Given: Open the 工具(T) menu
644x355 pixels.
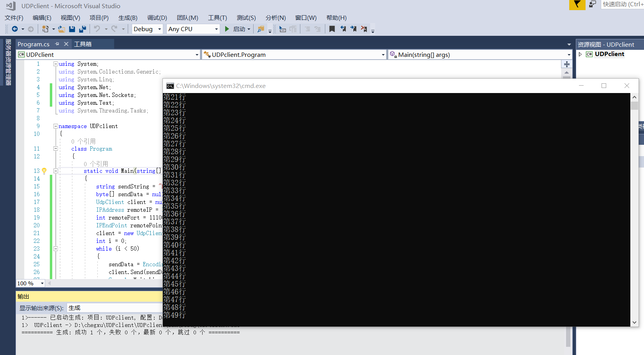Looking at the screenshot, I should click(x=217, y=18).
